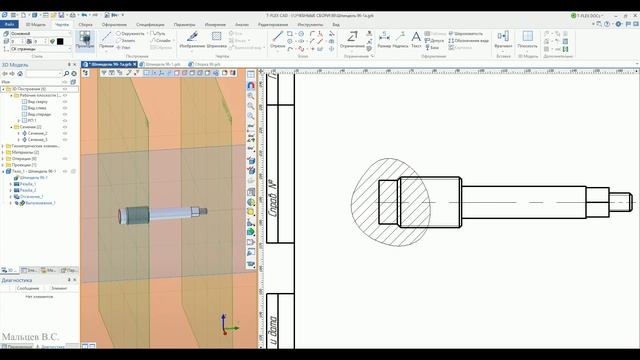This screenshot has height=360, width=640.
Task: Toggle visibility of Вид спереди workplane
Action: pyautogui.click(x=65, y=114)
